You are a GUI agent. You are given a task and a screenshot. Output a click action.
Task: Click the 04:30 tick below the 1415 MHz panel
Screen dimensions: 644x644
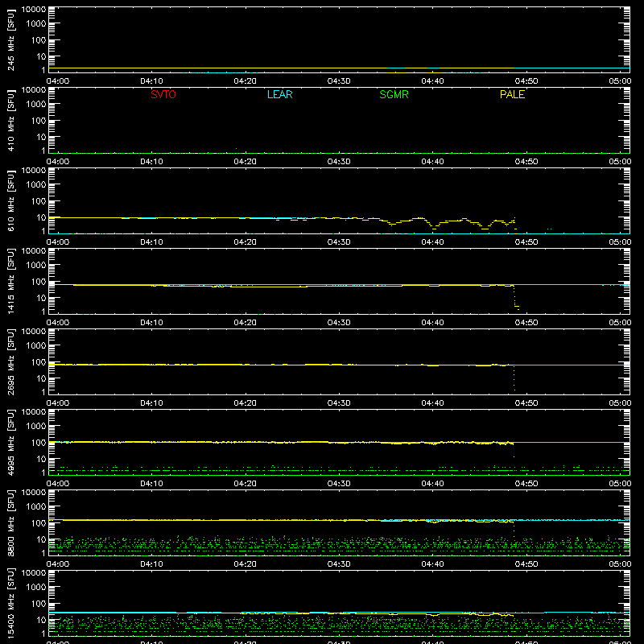(339, 323)
